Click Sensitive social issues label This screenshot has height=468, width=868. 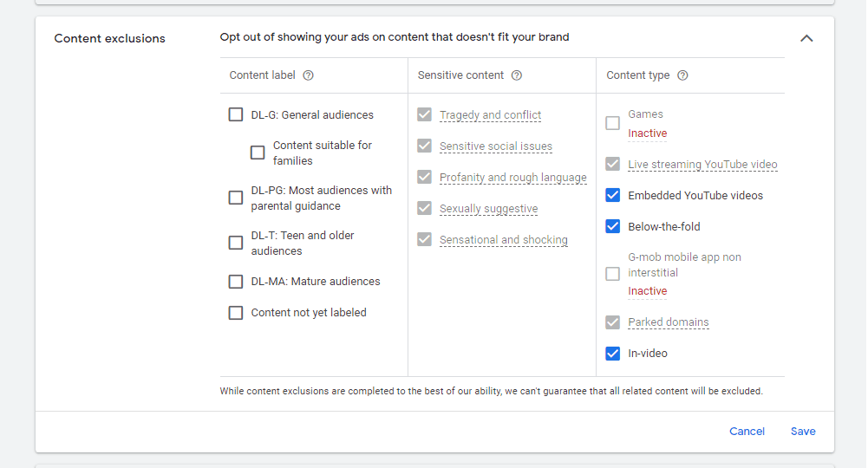(x=495, y=146)
